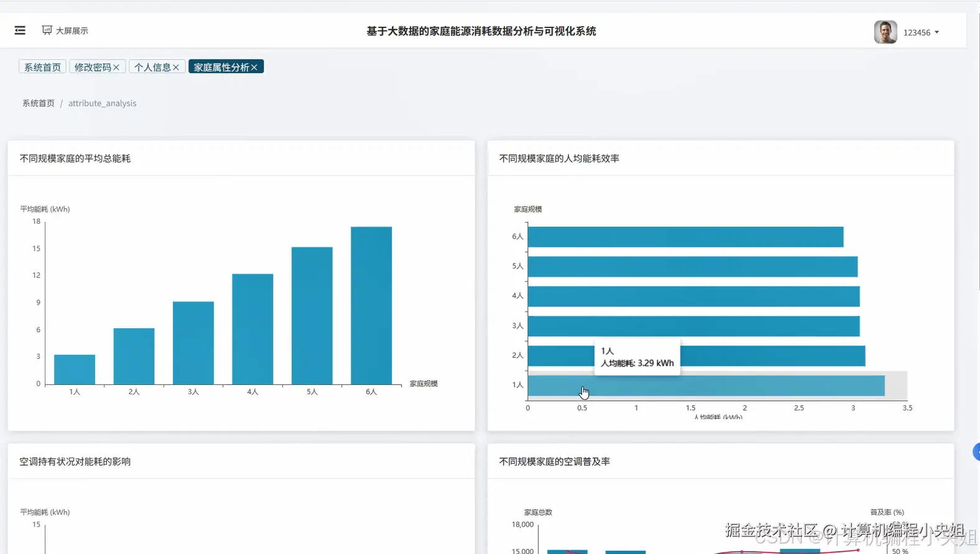Screen dimensions: 980x554
Task: Click the attribute_analysis breadcrumb item
Action: coord(102,103)
